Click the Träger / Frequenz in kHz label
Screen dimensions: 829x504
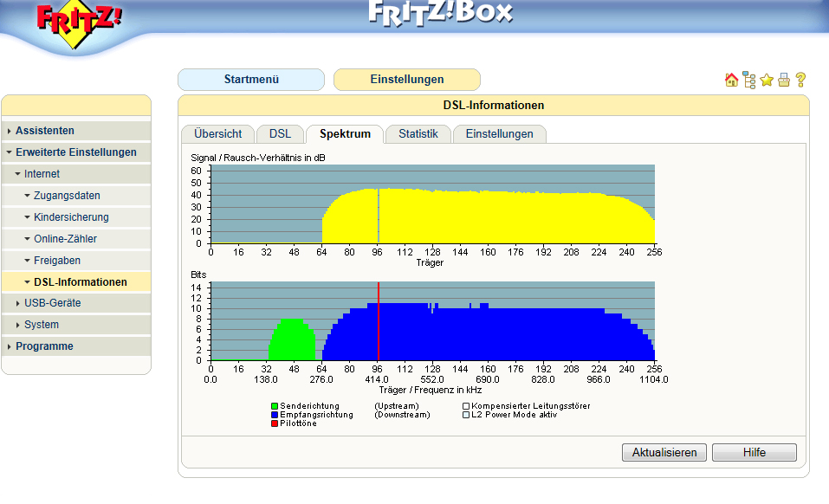[x=430, y=390]
